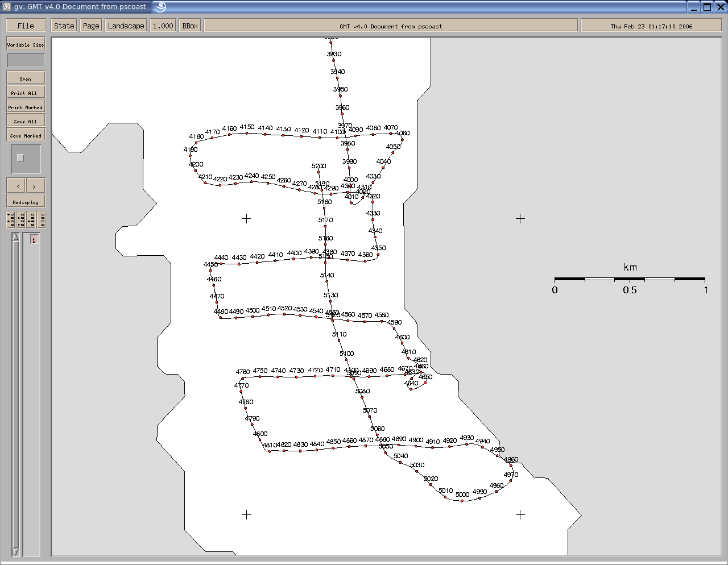Open the 1.000 scale dropdown
Screen dimensions: 728x565
pos(163,26)
